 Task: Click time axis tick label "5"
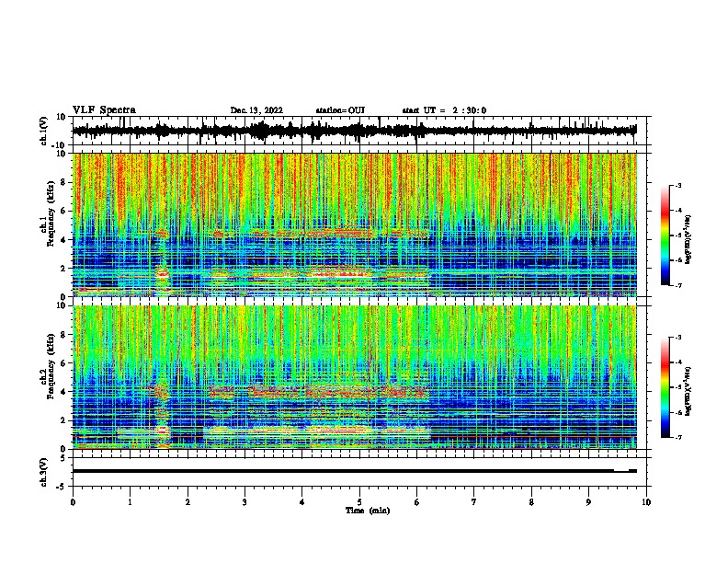click(359, 502)
